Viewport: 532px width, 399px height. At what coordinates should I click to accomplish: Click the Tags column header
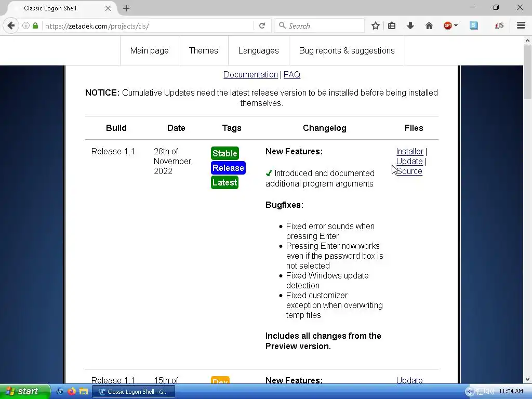(232, 128)
